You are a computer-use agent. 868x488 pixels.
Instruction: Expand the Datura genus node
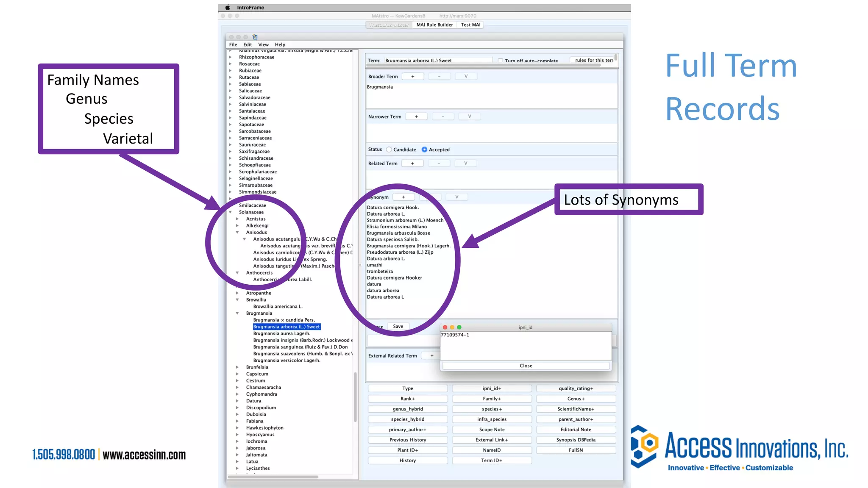pos(237,401)
